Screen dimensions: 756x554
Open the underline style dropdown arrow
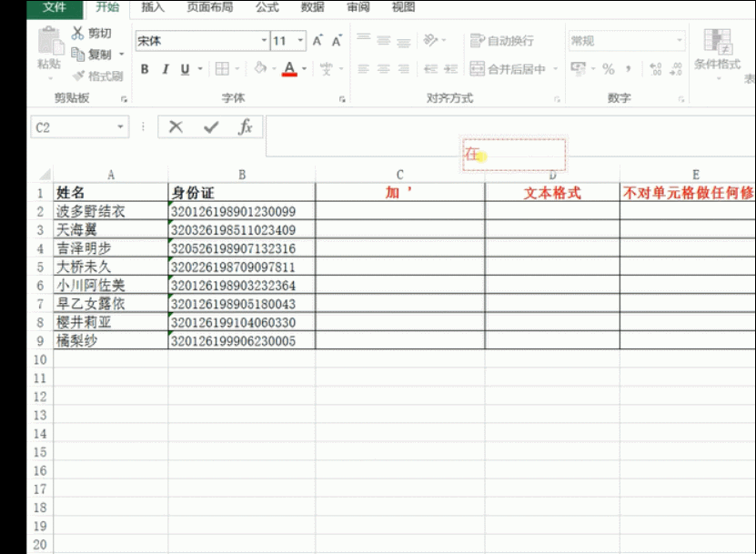point(200,69)
